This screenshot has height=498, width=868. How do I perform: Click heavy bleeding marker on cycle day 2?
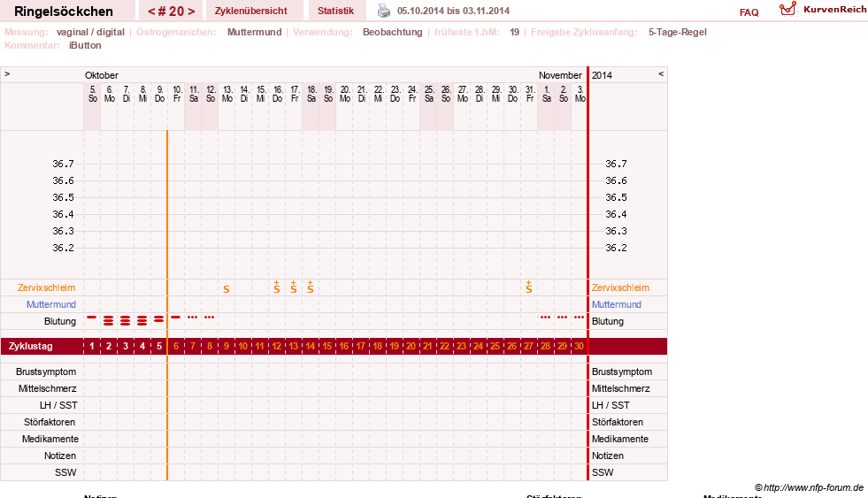click(x=109, y=320)
